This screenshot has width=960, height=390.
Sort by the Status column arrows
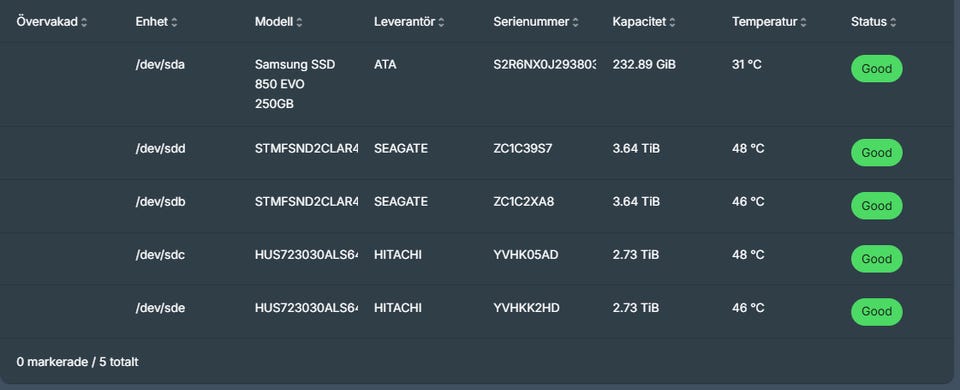pyautogui.click(x=893, y=23)
